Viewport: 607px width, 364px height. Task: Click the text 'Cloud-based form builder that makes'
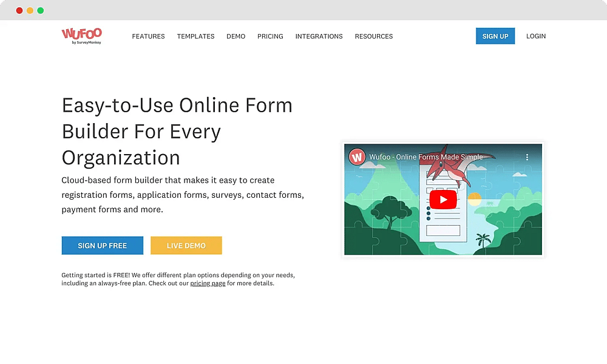click(135, 180)
